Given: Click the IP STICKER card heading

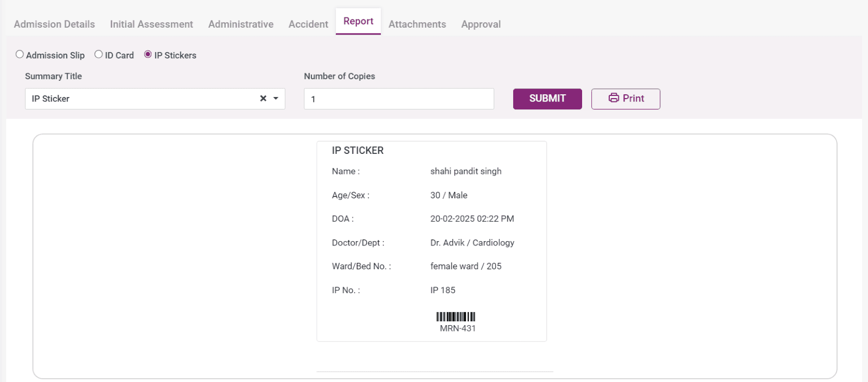Looking at the screenshot, I should 358,151.
